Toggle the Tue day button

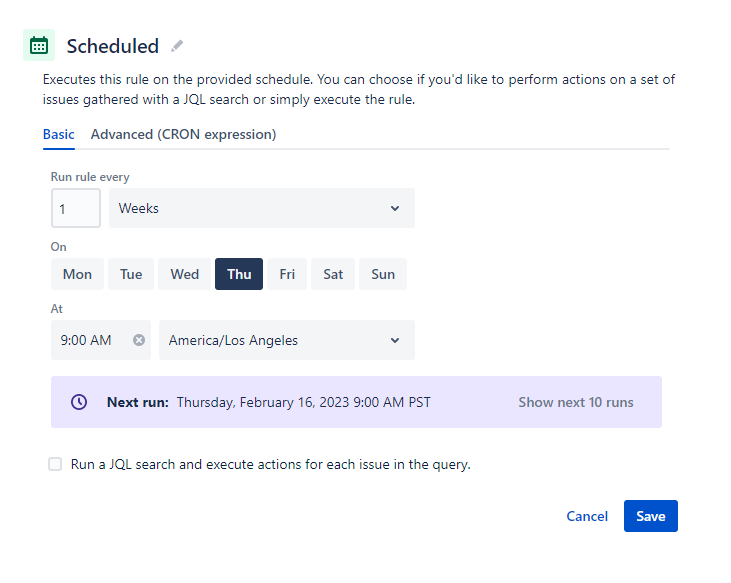(x=131, y=274)
